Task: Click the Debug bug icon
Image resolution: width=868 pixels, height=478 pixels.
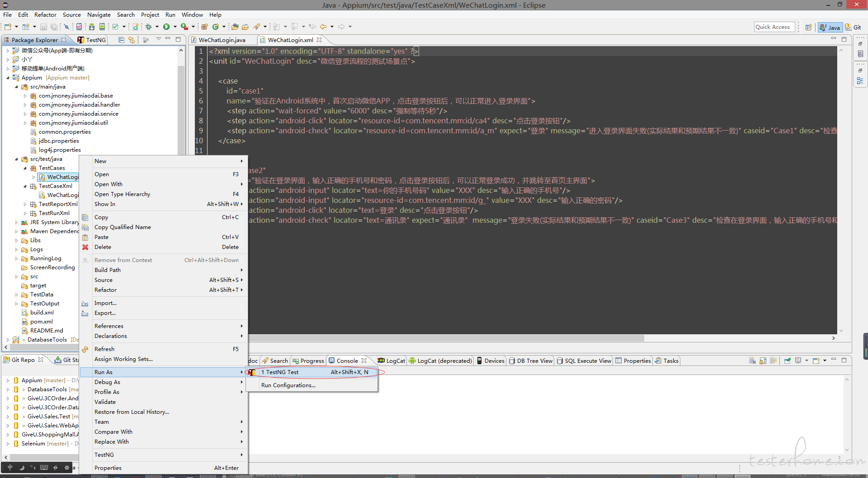Action: [148, 27]
